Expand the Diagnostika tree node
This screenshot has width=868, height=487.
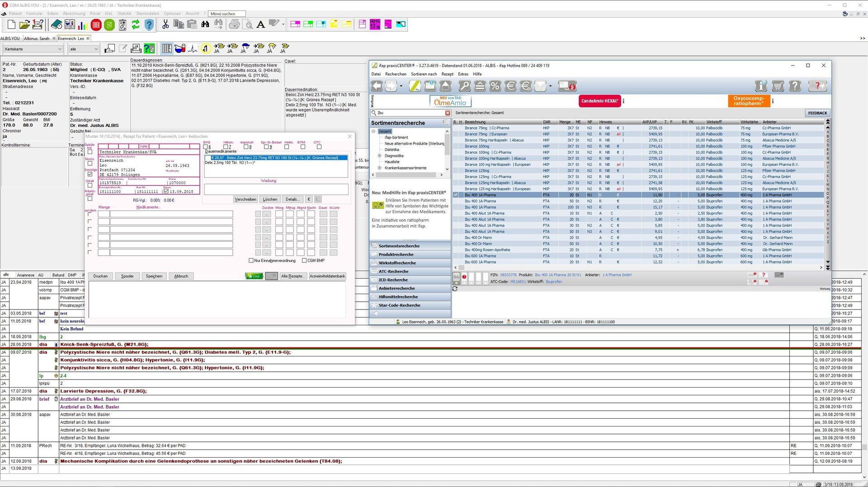click(x=380, y=156)
